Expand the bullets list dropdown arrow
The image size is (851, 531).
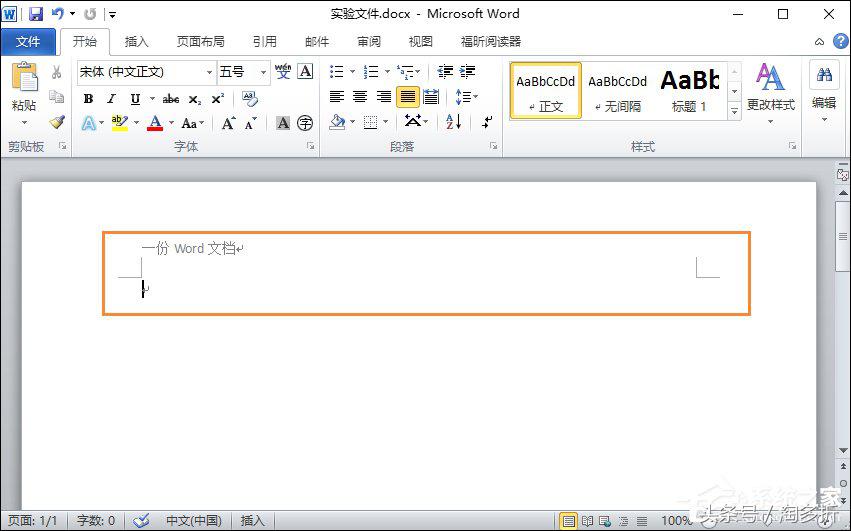pyautogui.click(x=352, y=72)
